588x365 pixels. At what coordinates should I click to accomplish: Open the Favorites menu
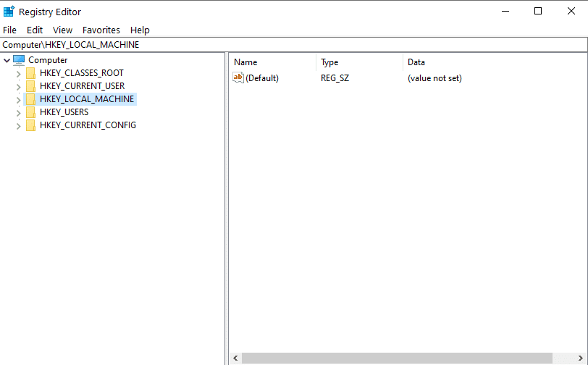101,30
